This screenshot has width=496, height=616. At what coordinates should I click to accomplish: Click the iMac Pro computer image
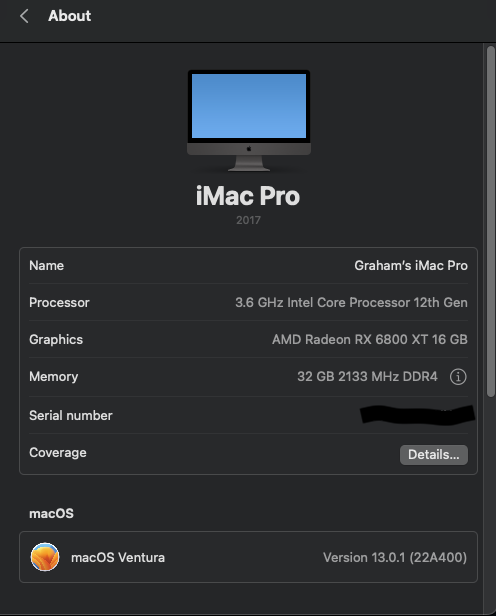tap(249, 120)
